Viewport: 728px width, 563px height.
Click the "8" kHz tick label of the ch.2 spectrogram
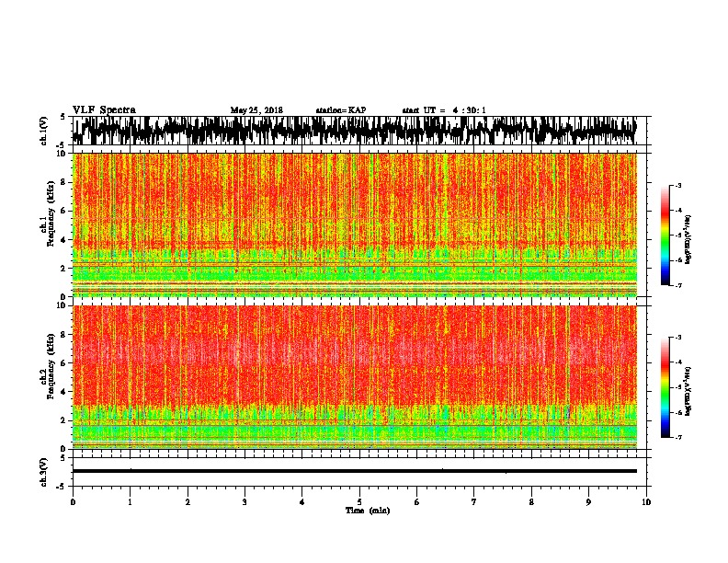pyautogui.click(x=63, y=334)
